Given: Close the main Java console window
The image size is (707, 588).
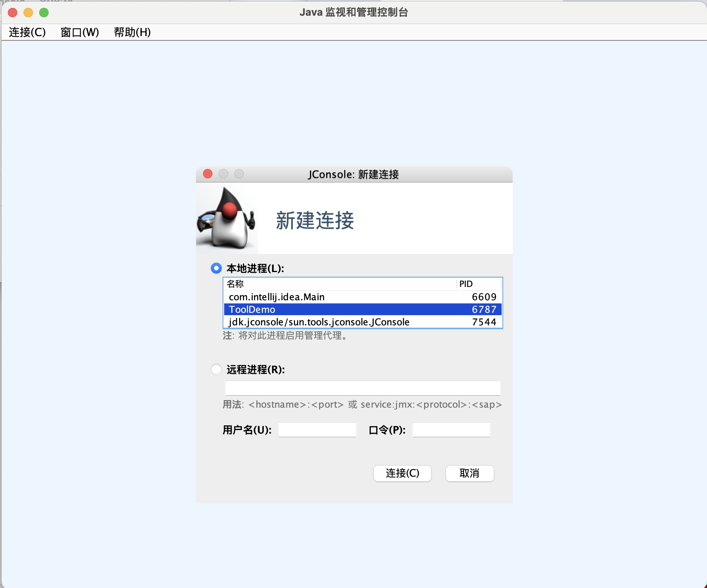Looking at the screenshot, I should (x=13, y=13).
